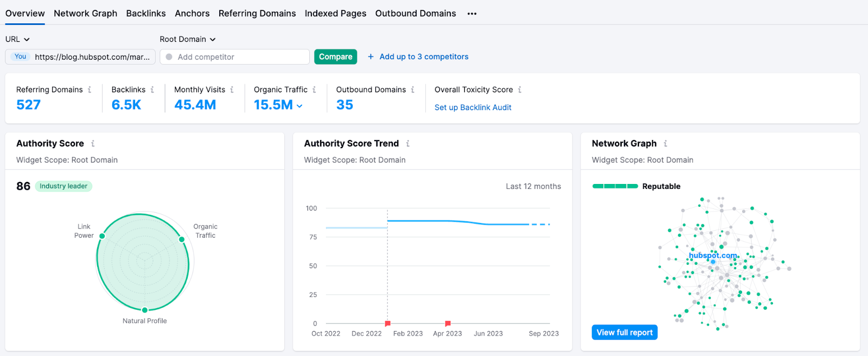The height and width of the screenshot is (356, 868).
Task: Click info icon beside Backlinks metric
Action: pos(152,90)
